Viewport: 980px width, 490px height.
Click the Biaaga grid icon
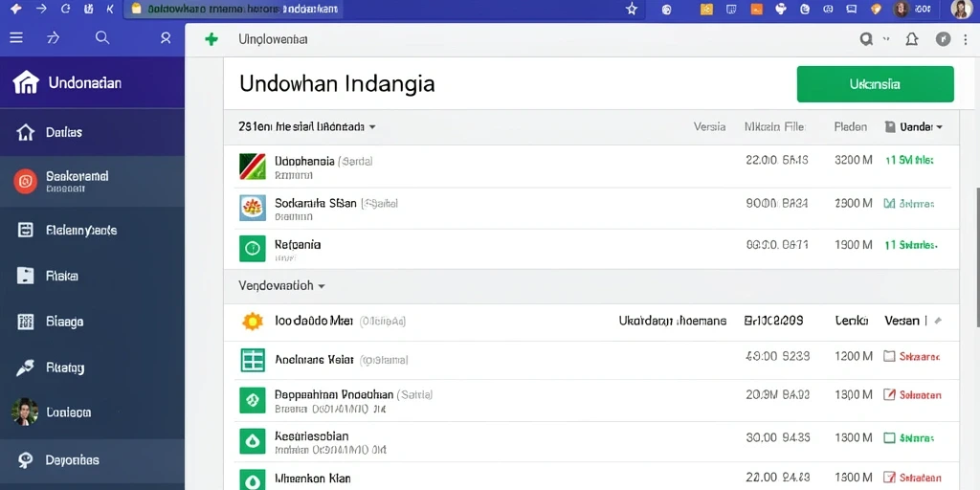25,322
